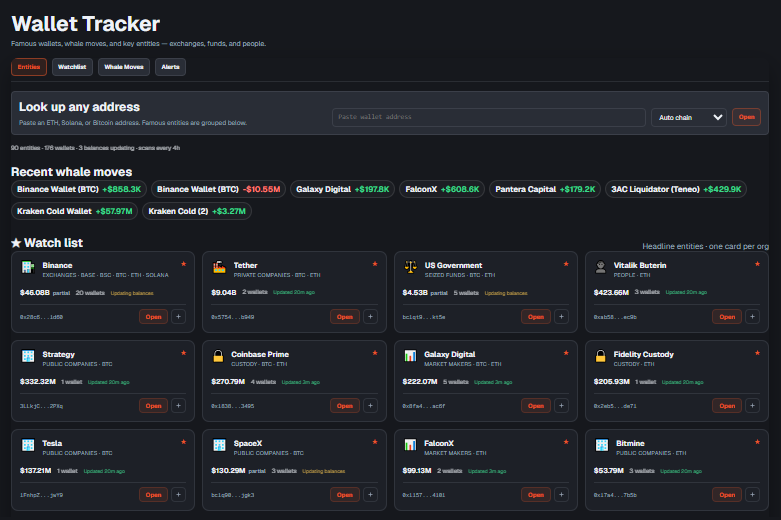The width and height of the screenshot is (781, 520).
Task: Toggle the Bitmine watchlist star
Action: [x=757, y=442]
